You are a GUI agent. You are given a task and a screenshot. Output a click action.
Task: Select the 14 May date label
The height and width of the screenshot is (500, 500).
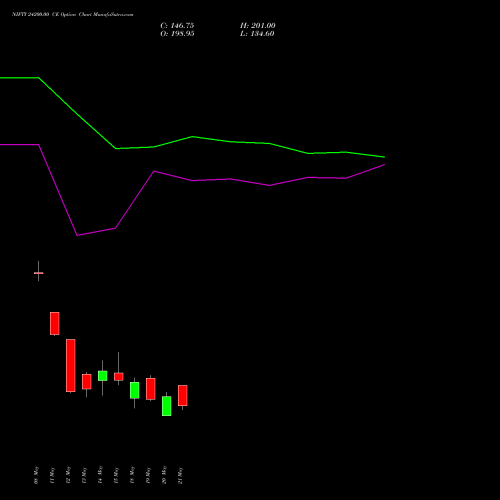[100, 475]
